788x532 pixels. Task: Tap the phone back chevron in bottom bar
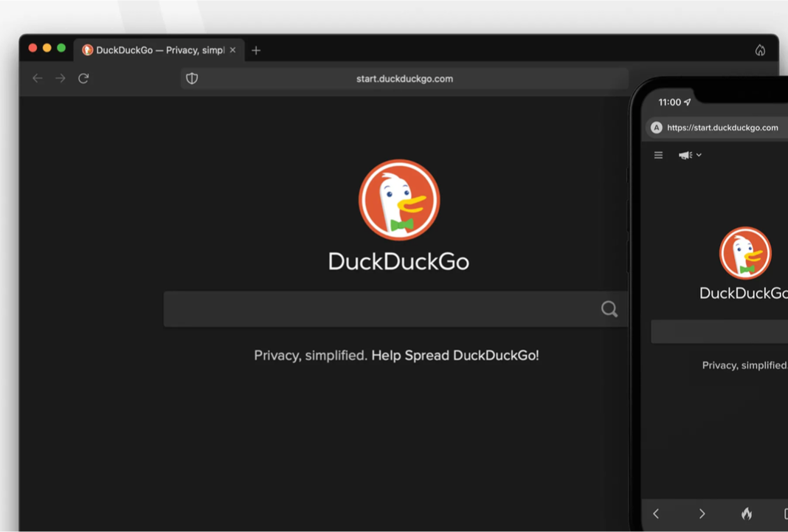656,514
